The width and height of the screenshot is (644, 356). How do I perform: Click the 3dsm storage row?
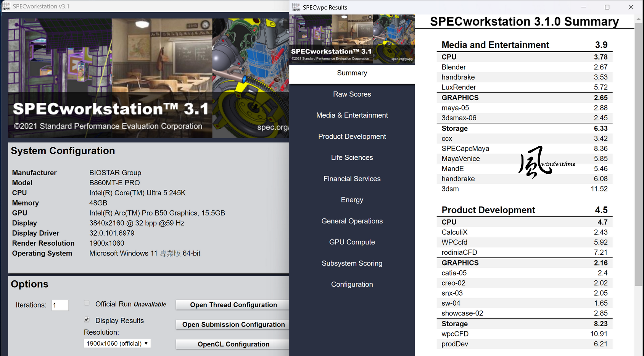[525, 189]
